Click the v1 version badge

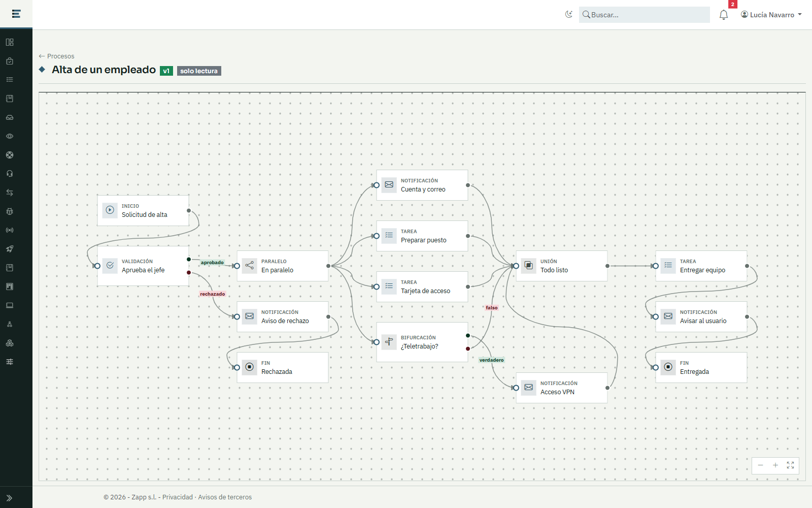tap(166, 71)
